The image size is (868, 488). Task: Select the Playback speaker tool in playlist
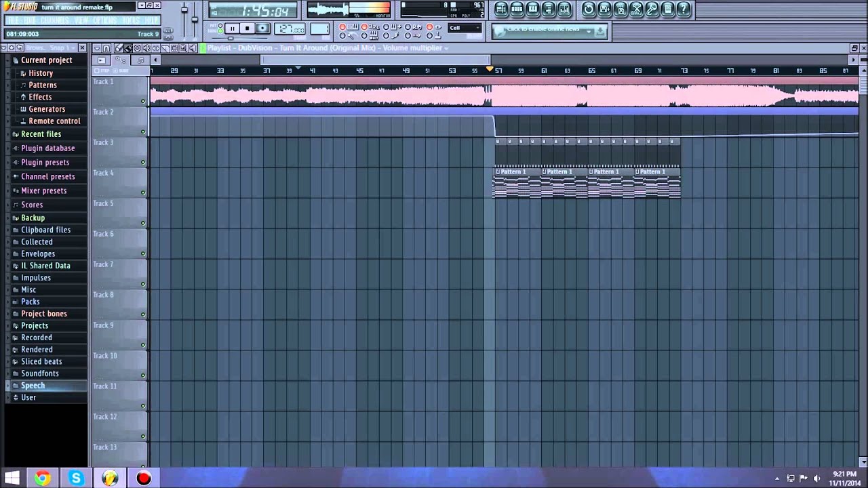tap(193, 48)
